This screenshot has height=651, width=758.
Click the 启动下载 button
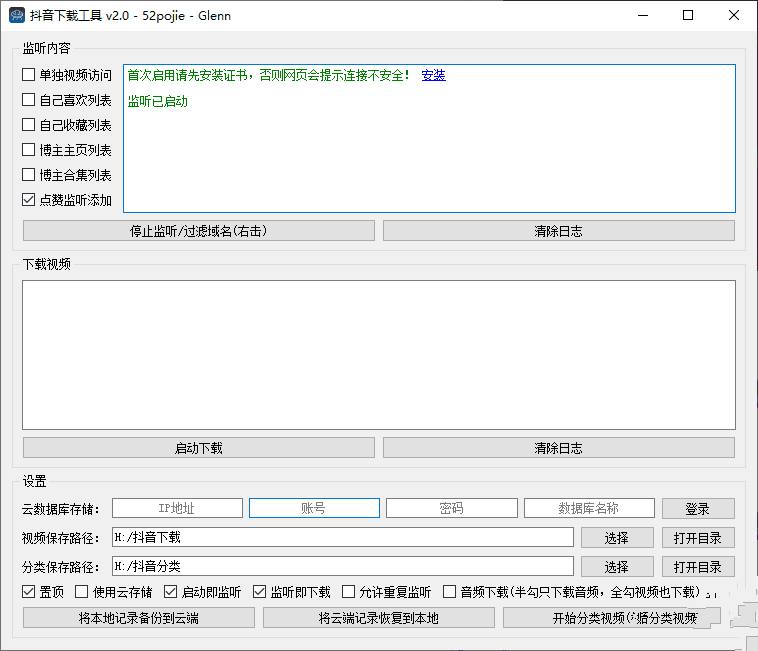tap(198, 448)
